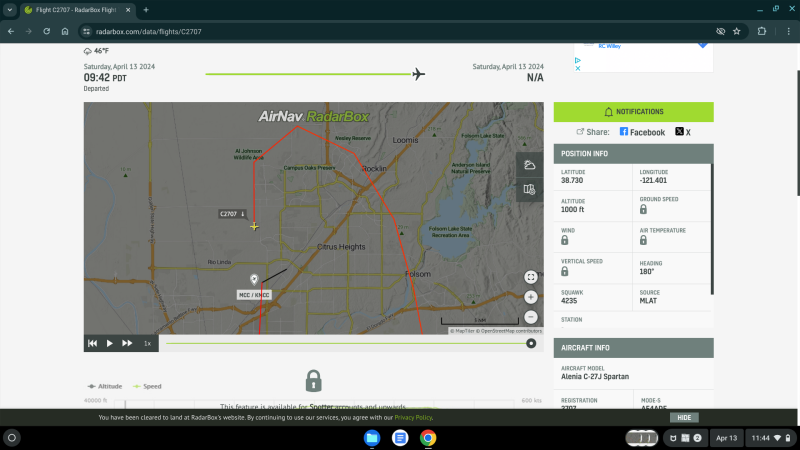
Task: Zoom in on the flight map
Action: point(531,297)
